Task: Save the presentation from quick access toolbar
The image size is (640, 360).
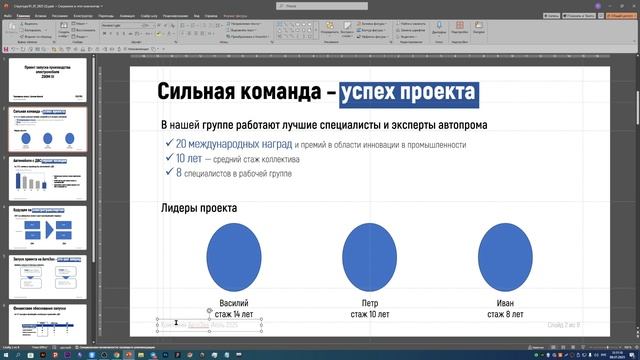Action: (6, 49)
